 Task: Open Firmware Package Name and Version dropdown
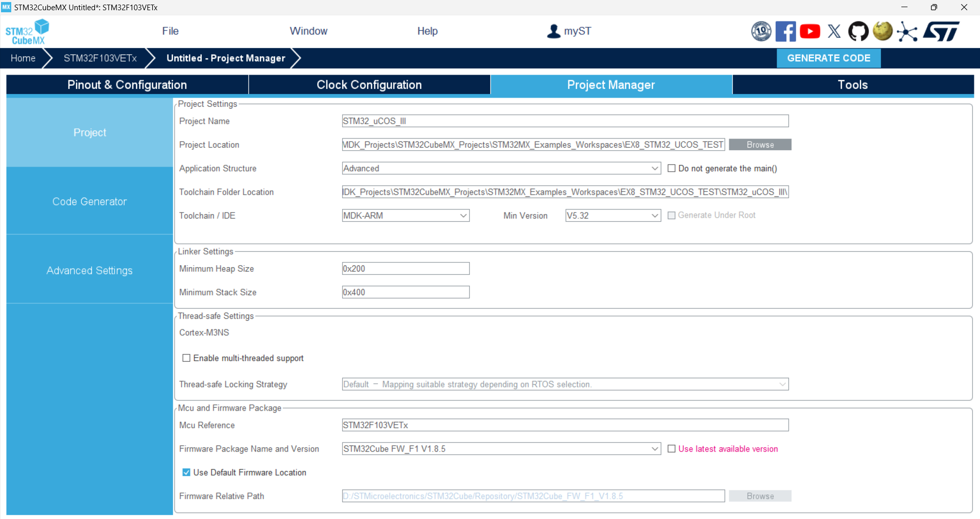click(501, 449)
